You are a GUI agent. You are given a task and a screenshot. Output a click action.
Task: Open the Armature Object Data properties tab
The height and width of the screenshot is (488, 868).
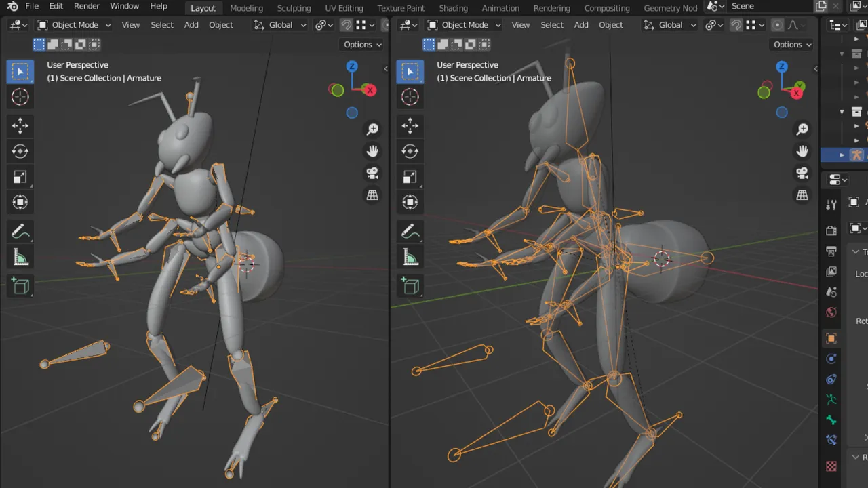831,400
